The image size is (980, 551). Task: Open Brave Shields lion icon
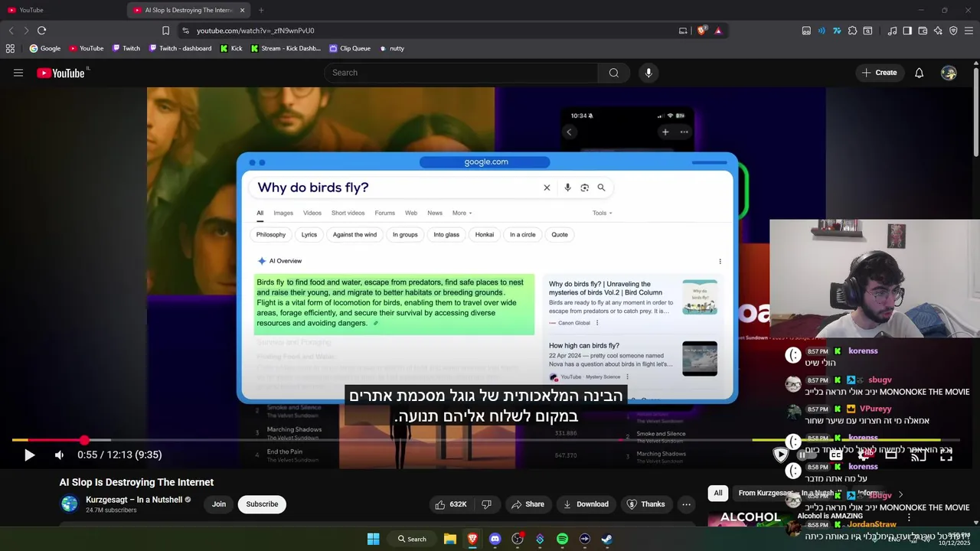click(701, 31)
